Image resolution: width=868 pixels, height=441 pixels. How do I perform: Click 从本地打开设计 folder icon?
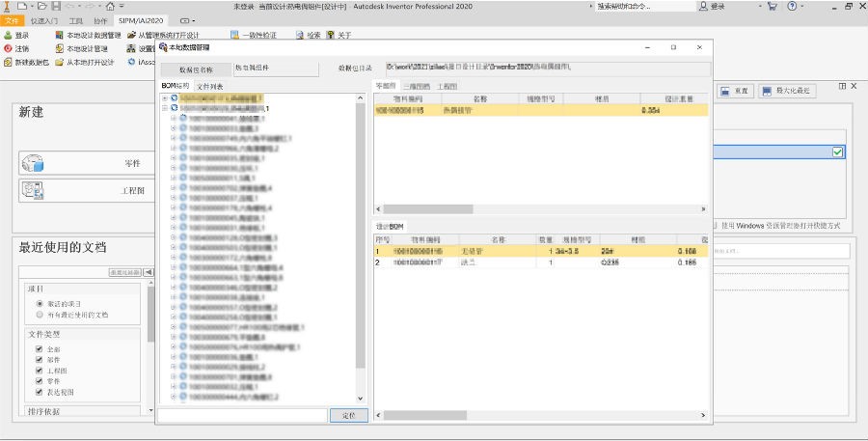(60, 62)
